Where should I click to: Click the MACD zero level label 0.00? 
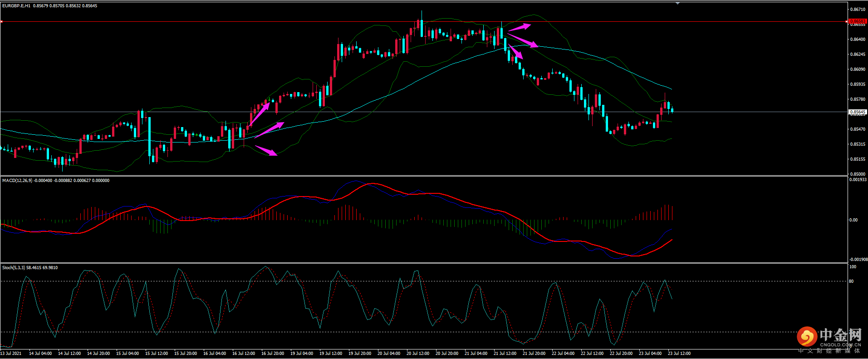[853, 220]
